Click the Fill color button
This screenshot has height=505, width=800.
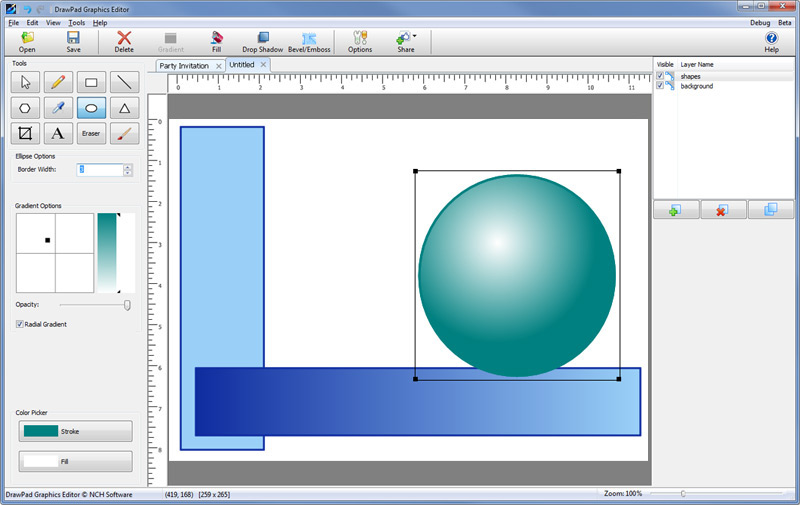(76, 461)
